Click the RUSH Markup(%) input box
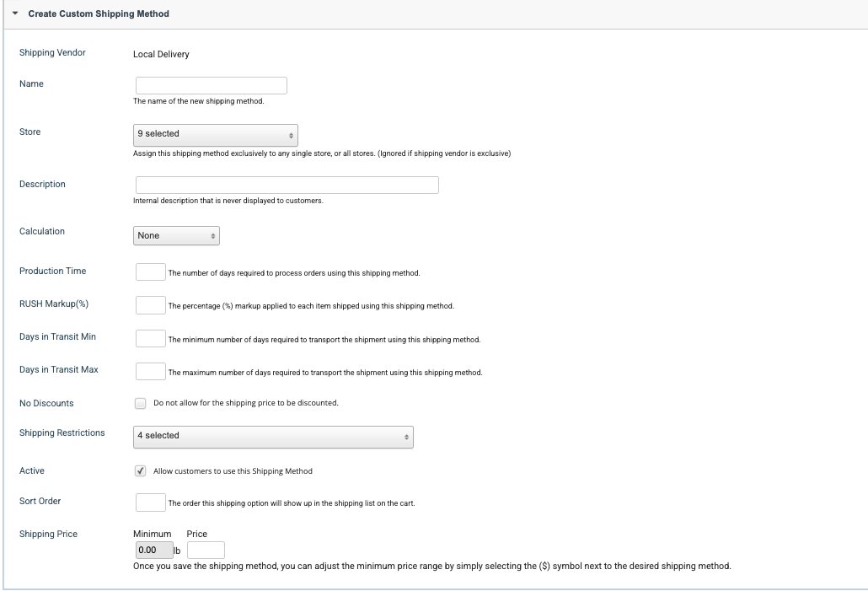This screenshot has width=868, height=591. (151, 305)
